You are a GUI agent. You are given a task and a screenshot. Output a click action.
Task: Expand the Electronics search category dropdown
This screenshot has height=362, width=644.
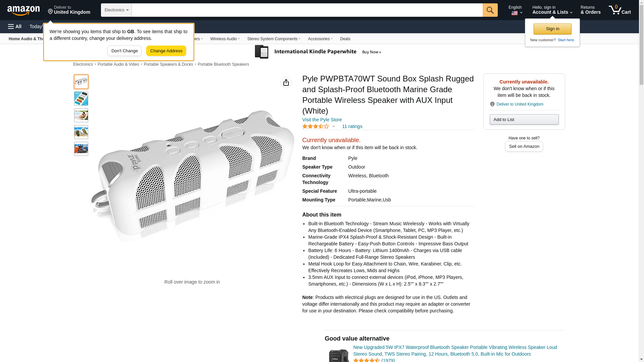[116, 10]
